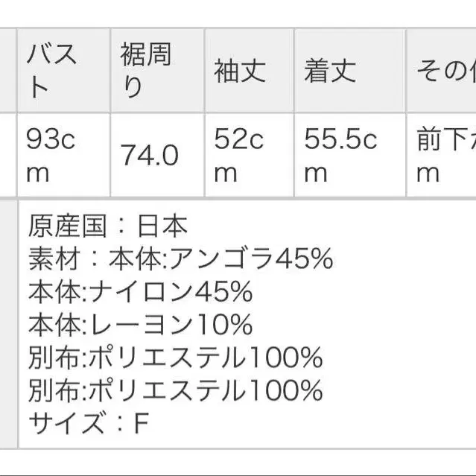Click the empty cell left of 93cm

coord(7,155)
